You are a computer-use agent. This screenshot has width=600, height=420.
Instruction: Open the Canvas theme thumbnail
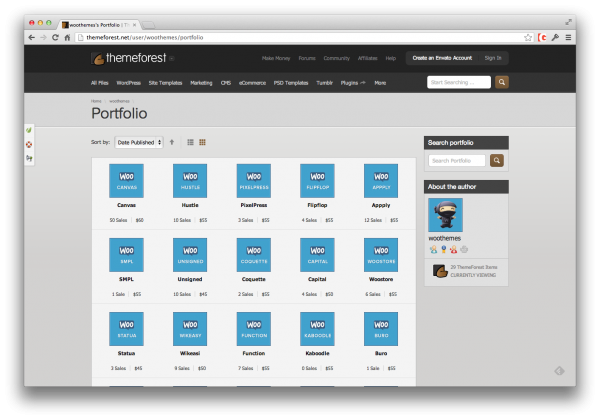(x=126, y=181)
